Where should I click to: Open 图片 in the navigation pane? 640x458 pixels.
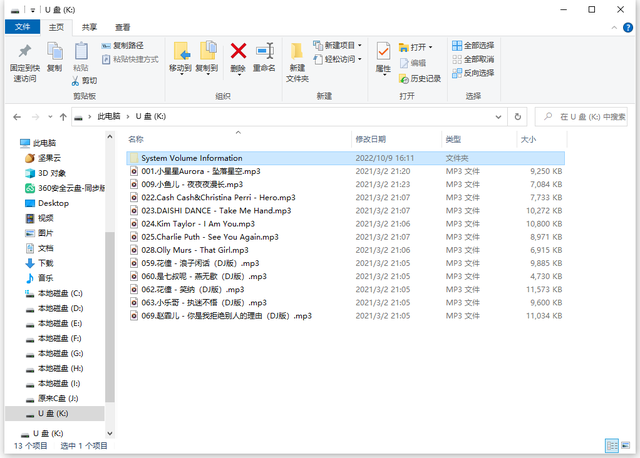[46, 233]
